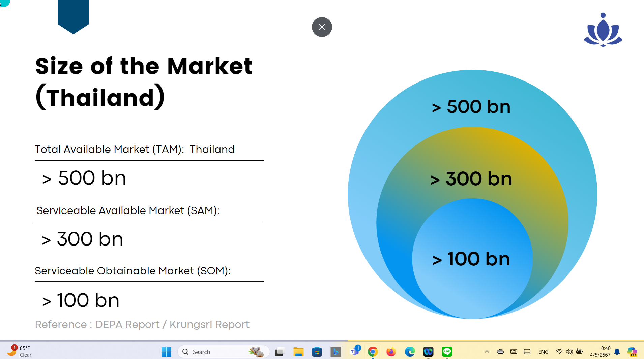Show hidden system tray icons

pyautogui.click(x=487, y=352)
